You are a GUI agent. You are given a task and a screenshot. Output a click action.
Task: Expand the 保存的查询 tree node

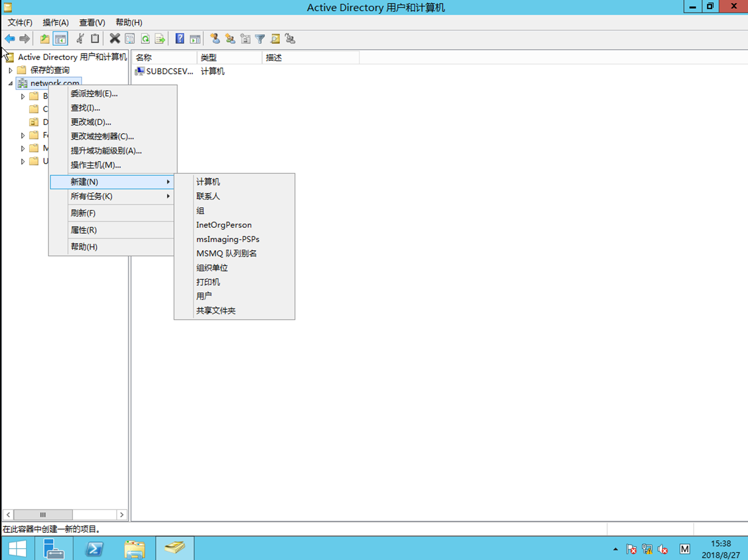pos(10,70)
